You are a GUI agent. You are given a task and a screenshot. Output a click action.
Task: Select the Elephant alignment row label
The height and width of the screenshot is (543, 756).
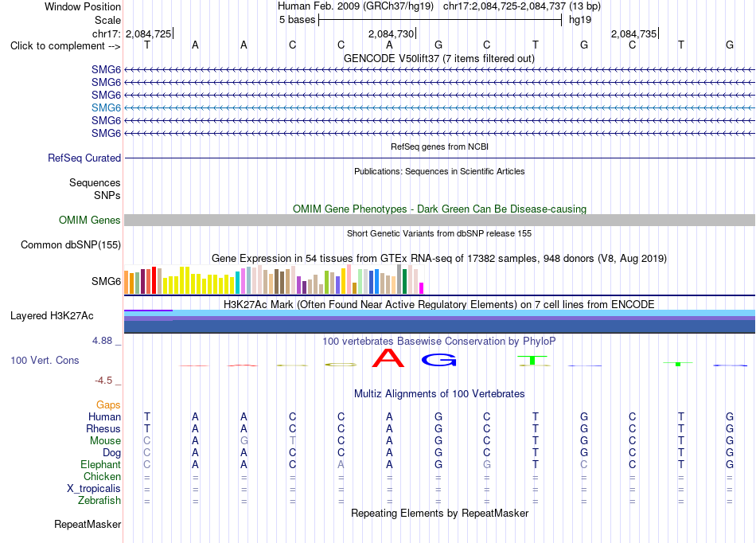coord(101,464)
